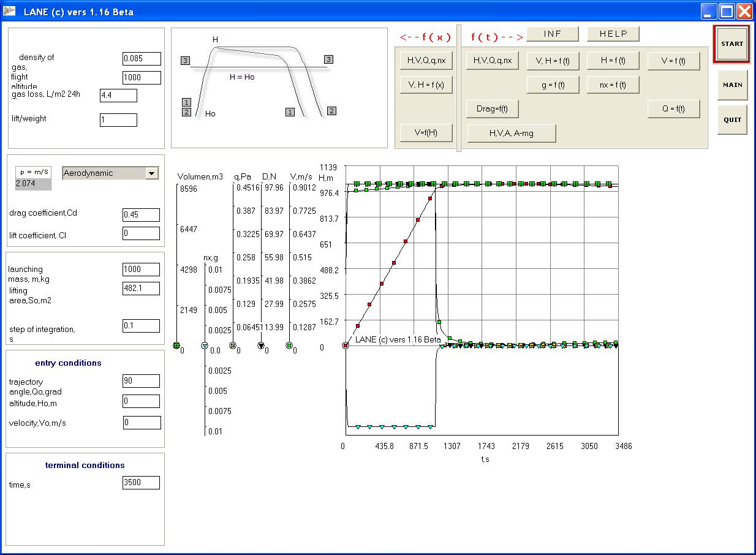Screen dimensions: 756x555
Task: Click the red H,m origin marker on graph
Action: pyautogui.click(x=346, y=345)
